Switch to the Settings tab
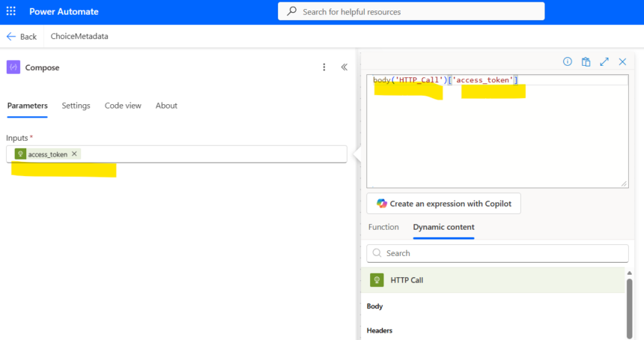The height and width of the screenshot is (340, 644). (x=76, y=106)
